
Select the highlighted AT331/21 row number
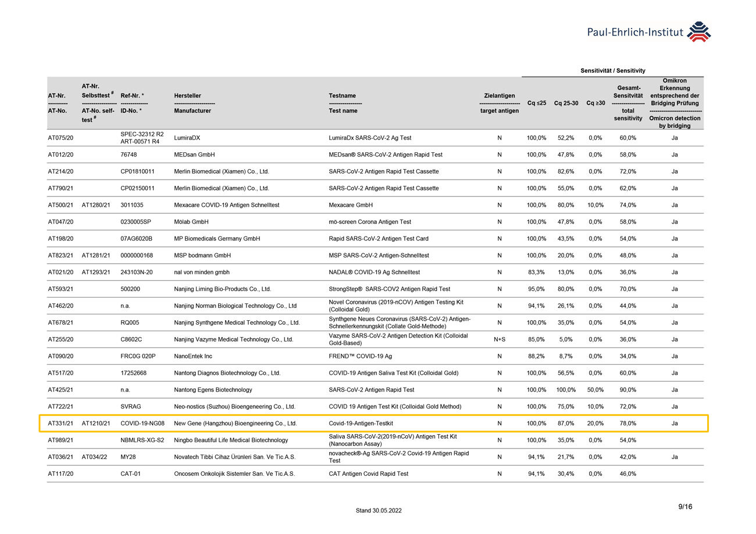60,424
